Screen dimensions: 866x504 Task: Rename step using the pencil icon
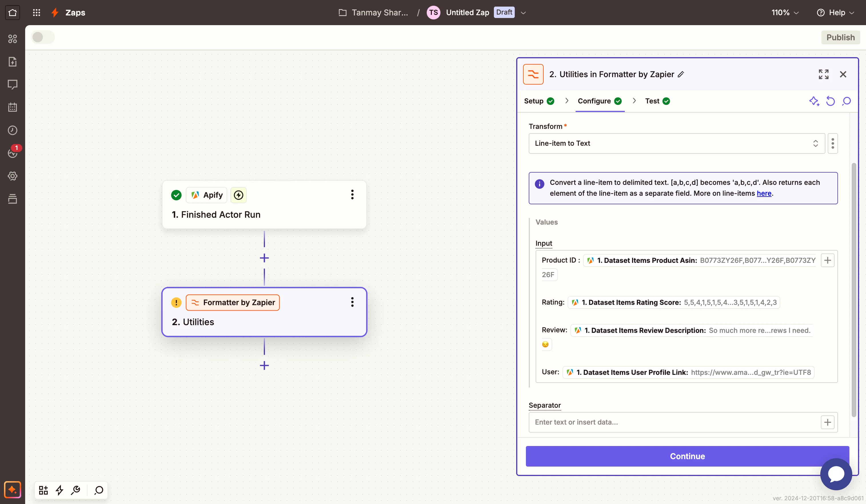pos(681,74)
